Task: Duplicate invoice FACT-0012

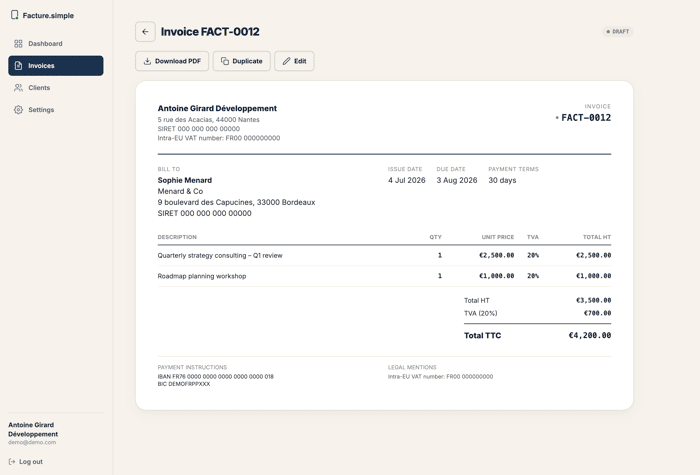Action: pyautogui.click(x=242, y=61)
